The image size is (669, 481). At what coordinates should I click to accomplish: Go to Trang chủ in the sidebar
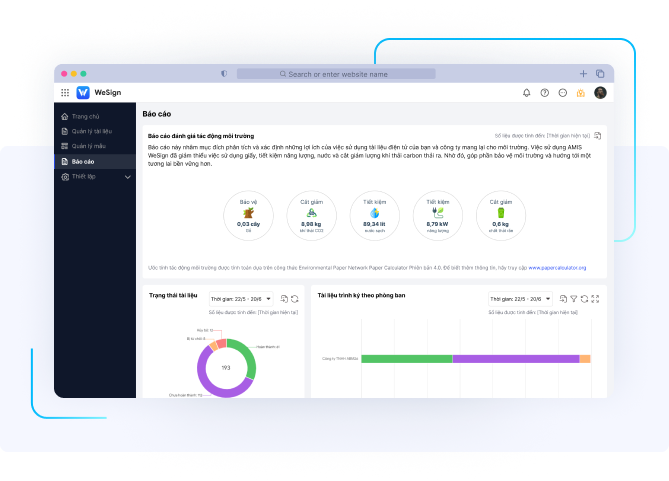[85, 117]
